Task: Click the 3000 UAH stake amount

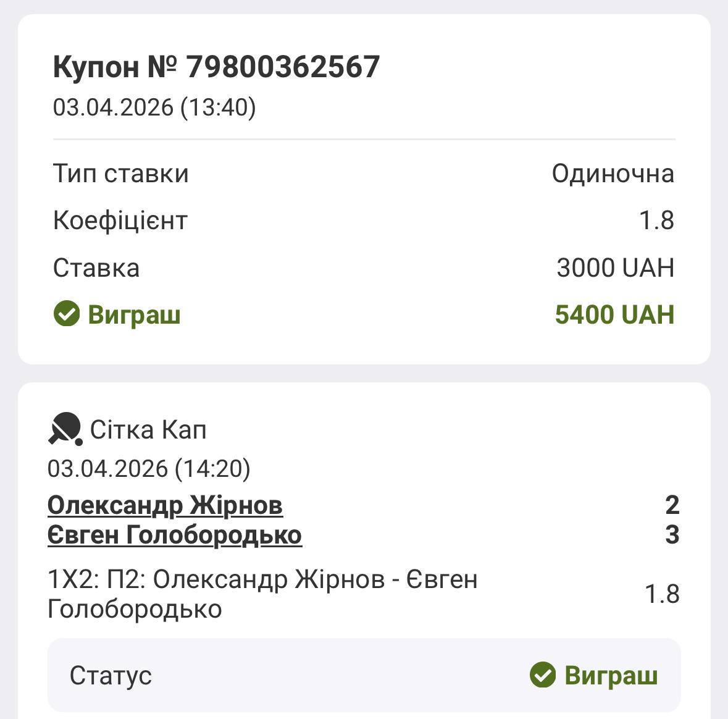Action: [x=615, y=268]
